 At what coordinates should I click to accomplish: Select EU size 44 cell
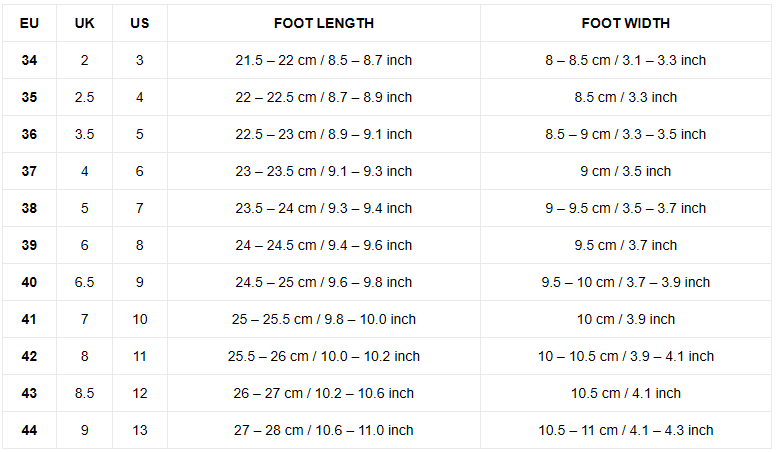point(29,430)
